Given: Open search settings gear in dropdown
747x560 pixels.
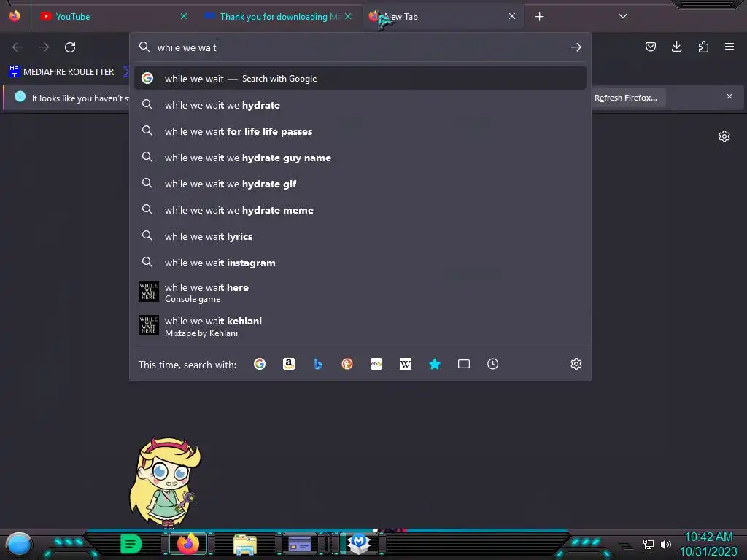Looking at the screenshot, I should (576, 364).
